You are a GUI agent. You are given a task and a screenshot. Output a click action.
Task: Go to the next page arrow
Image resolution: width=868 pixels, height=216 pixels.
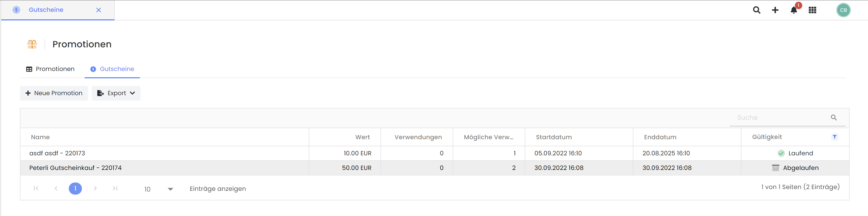(x=95, y=188)
